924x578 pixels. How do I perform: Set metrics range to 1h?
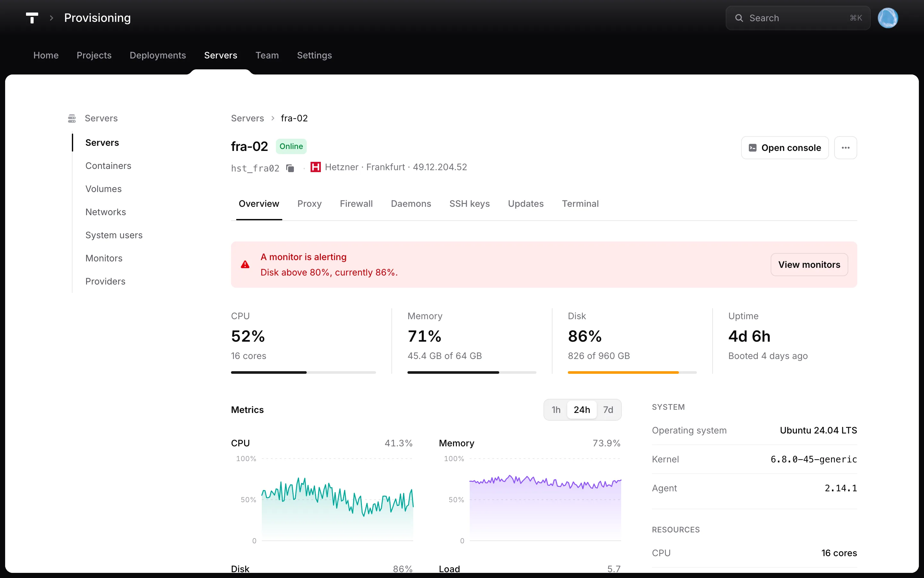click(556, 410)
